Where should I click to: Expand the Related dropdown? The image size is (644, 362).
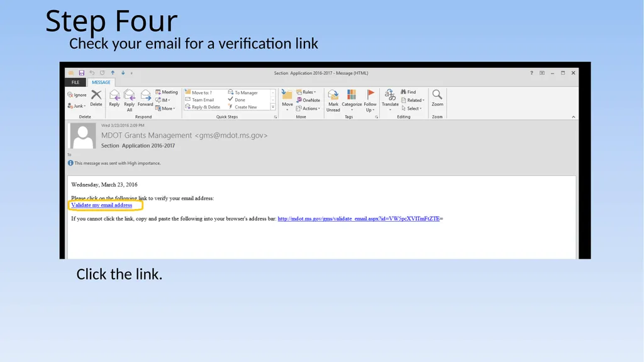413,100
